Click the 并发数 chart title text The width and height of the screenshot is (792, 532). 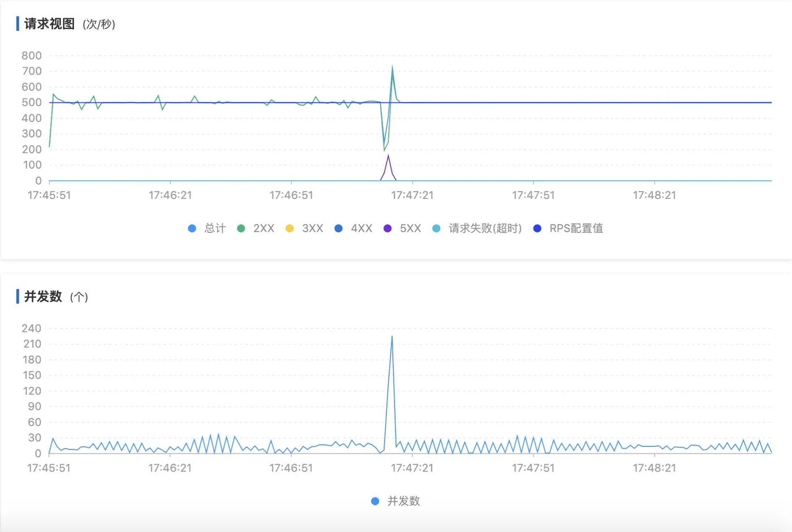tap(43, 296)
